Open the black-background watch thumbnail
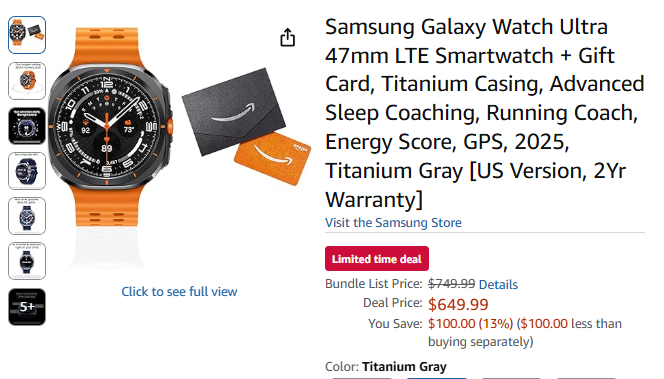664x379 pixels. pos(27,126)
